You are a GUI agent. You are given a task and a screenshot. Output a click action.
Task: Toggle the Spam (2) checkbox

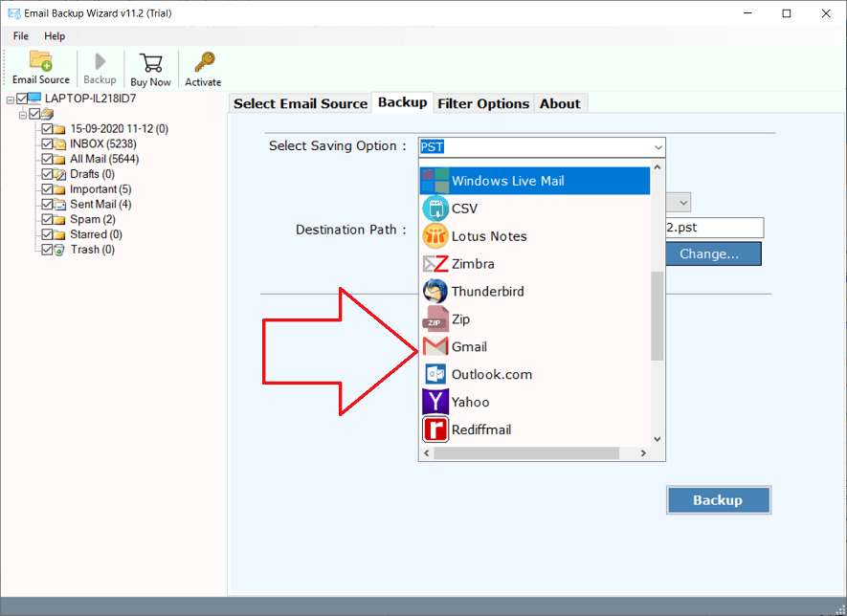tap(47, 219)
